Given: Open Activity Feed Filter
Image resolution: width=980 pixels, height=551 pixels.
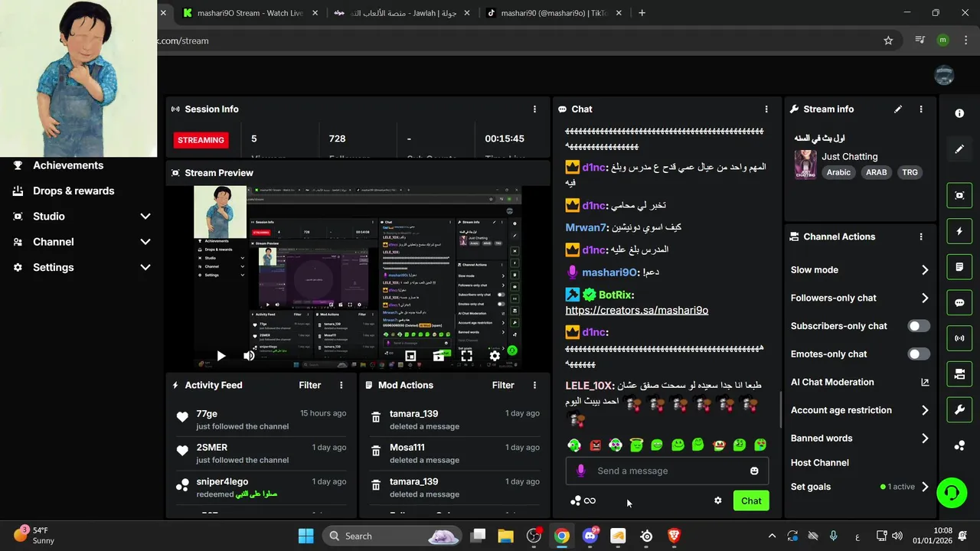Looking at the screenshot, I should coord(310,385).
